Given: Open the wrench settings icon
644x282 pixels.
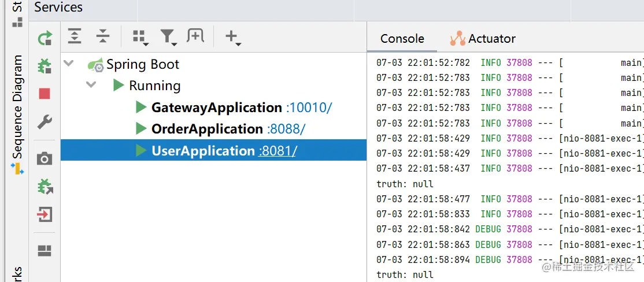Looking at the screenshot, I should (45, 122).
